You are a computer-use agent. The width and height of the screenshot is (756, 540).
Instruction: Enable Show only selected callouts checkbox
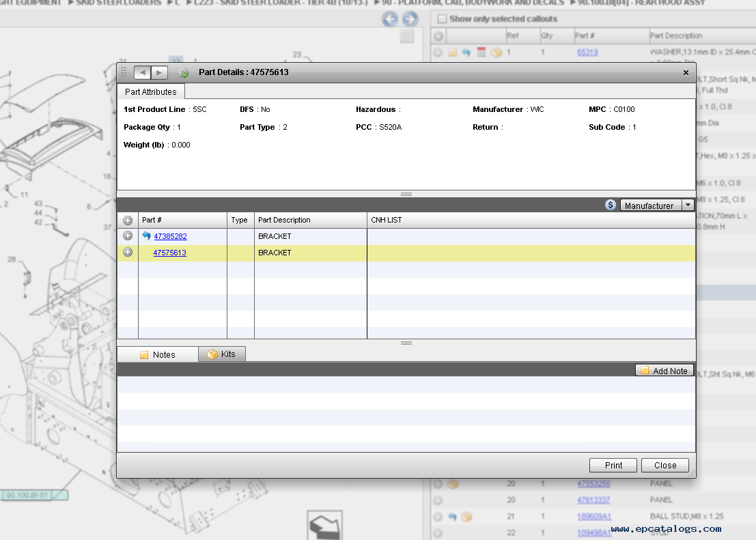(442, 19)
